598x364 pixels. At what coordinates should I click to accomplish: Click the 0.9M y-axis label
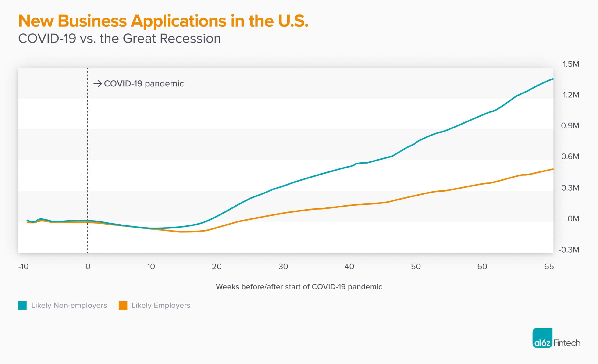(x=570, y=126)
